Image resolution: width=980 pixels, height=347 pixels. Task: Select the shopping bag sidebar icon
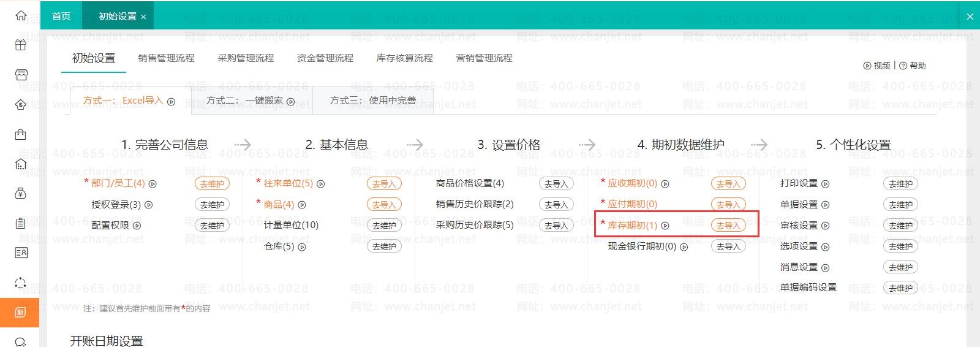[x=21, y=134]
